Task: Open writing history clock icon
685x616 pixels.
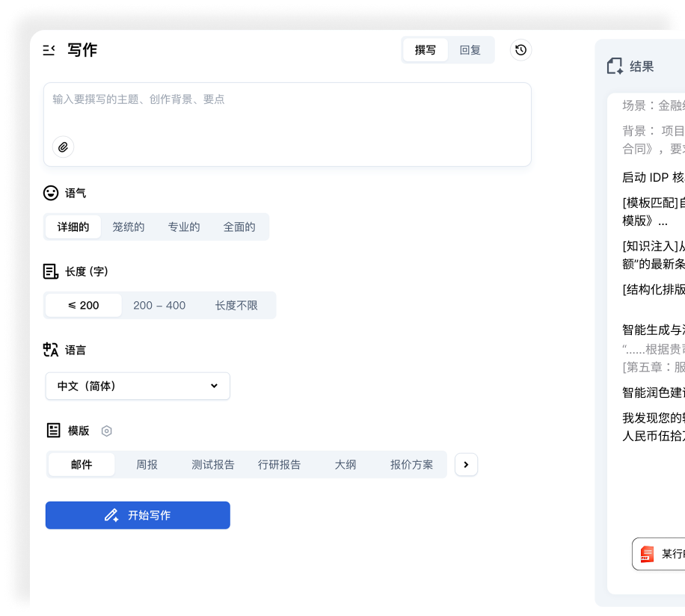Action: pyautogui.click(x=520, y=50)
